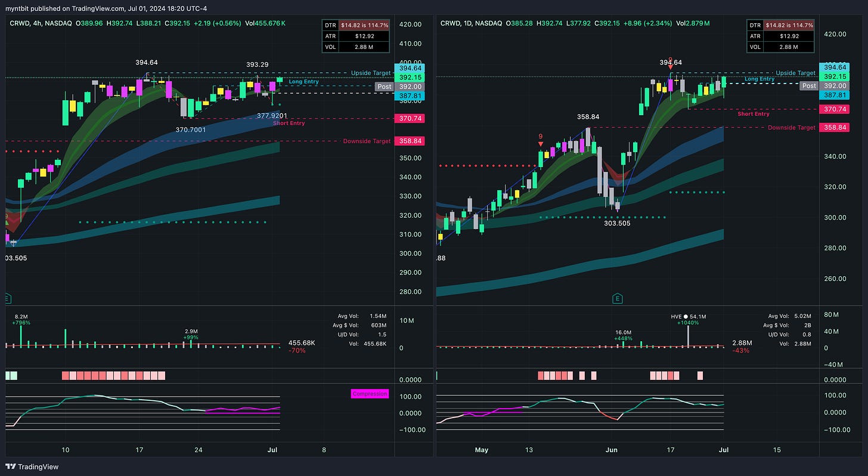Click the VOL 2.88 M cell in the 1D chart table
This screenshot has width=868, height=476.
click(x=789, y=47)
